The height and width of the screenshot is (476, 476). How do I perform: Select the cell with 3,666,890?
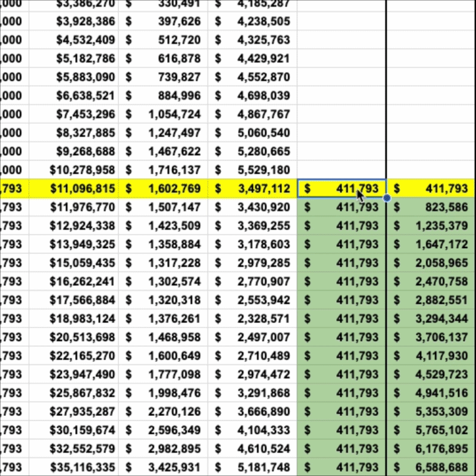tap(252, 412)
